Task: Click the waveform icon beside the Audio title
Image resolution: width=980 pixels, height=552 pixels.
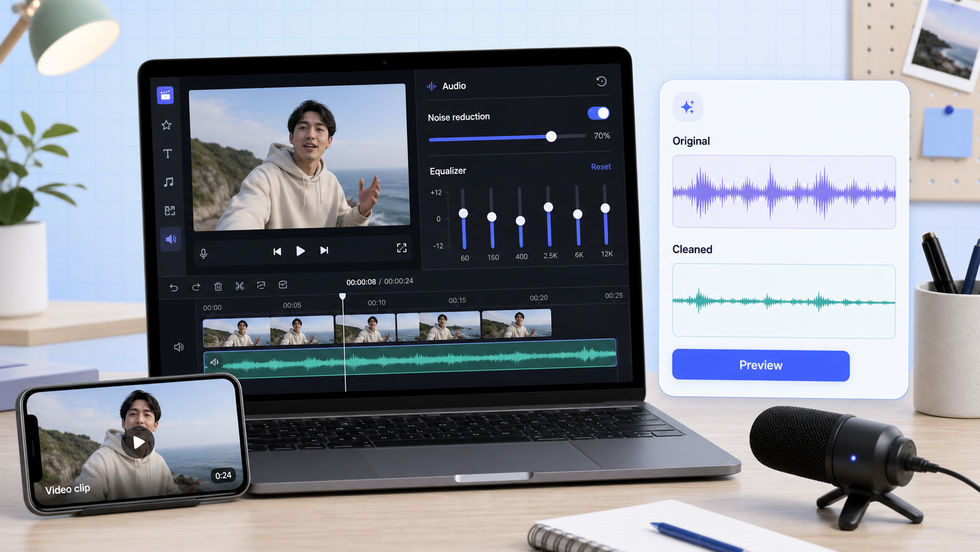Action: click(432, 86)
